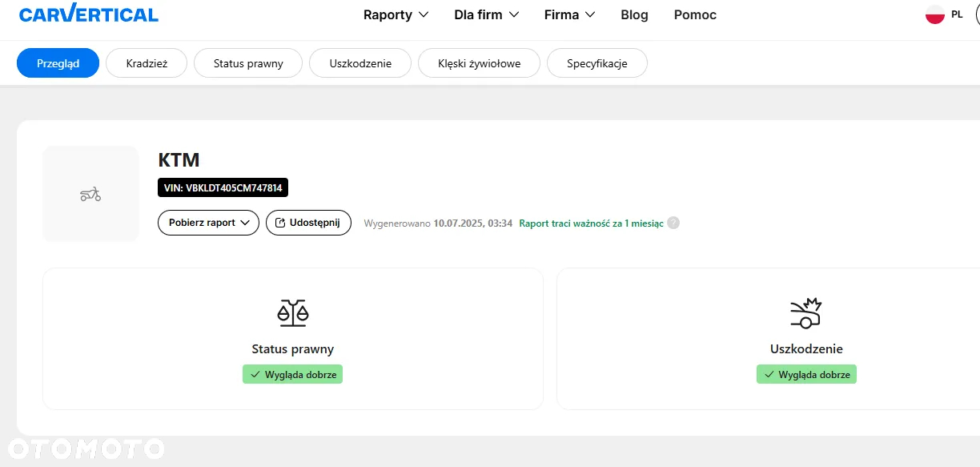
Task: Click the scales icon in Status prawny card
Action: pyautogui.click(x=293, y=313)
